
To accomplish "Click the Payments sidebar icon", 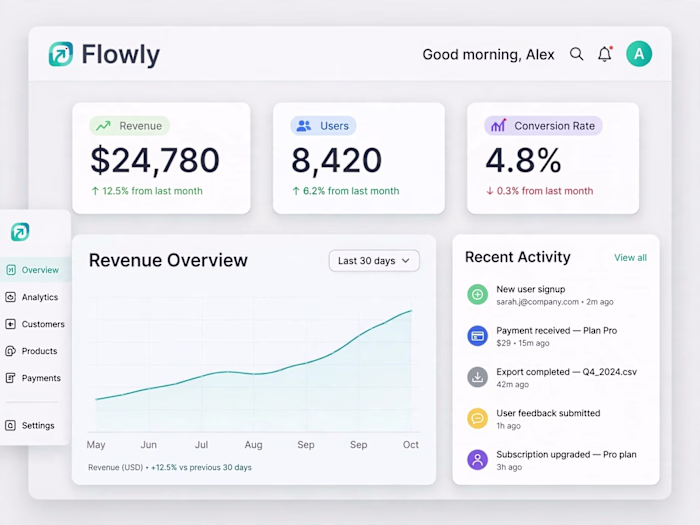I will tap(11, 378).
